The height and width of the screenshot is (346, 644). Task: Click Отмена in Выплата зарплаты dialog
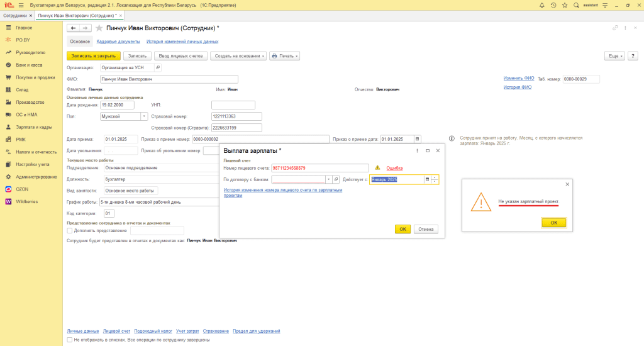click(x=426, y=229)
